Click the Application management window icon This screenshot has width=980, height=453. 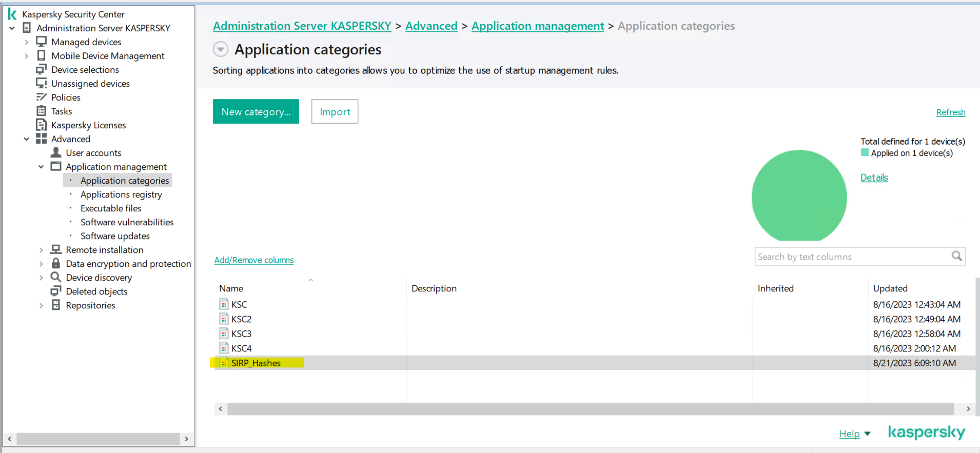pyautogui.click(x=56, y=166)
